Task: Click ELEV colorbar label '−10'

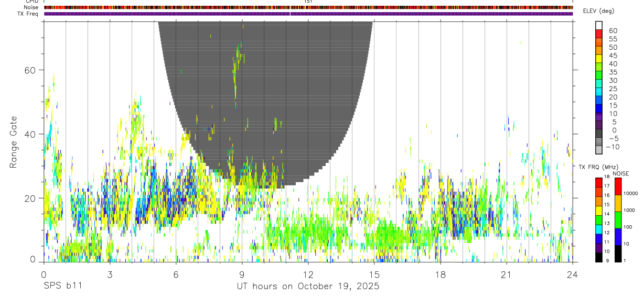Action: tap(613, 147)
